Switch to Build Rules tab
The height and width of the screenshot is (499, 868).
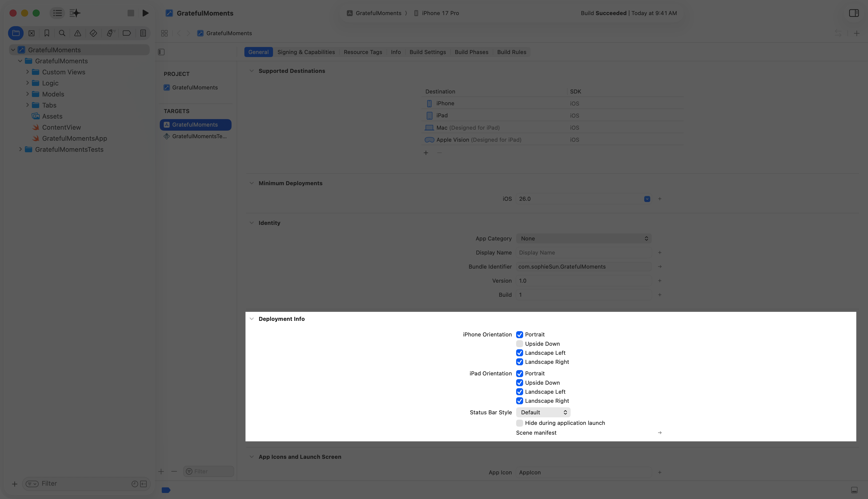[x=511, y=52]
